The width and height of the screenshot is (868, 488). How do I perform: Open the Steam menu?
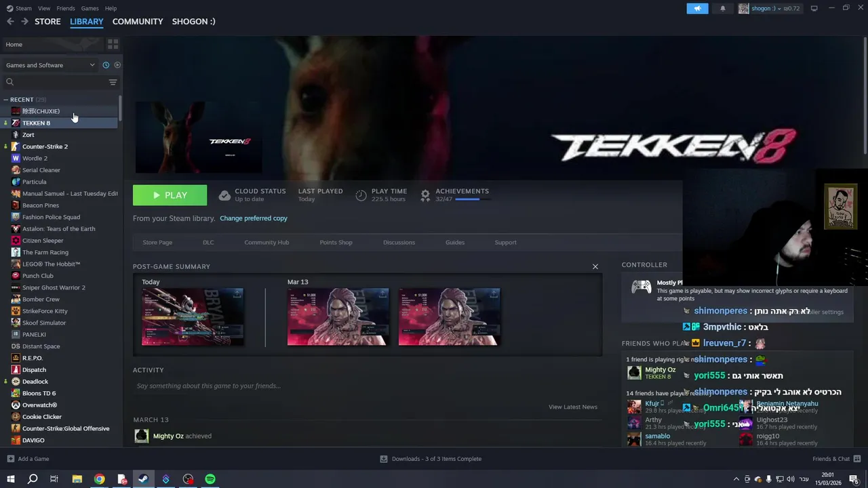click(19, 8)
